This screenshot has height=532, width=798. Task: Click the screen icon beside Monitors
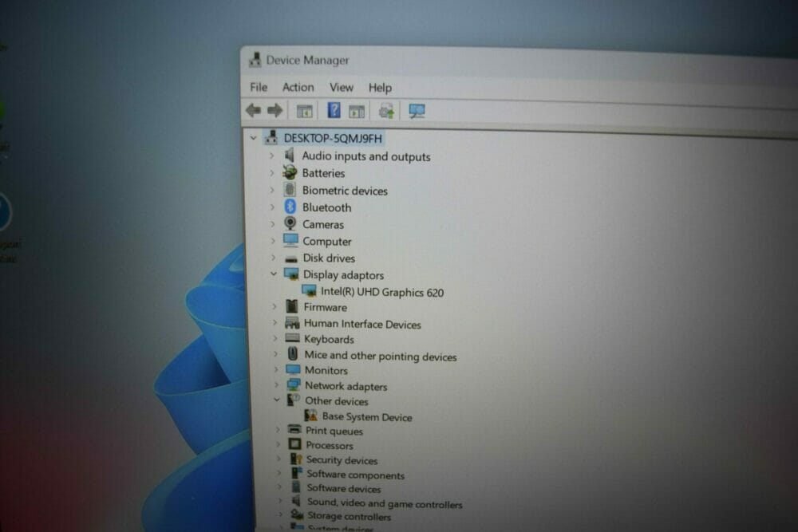tap(293, 369)
